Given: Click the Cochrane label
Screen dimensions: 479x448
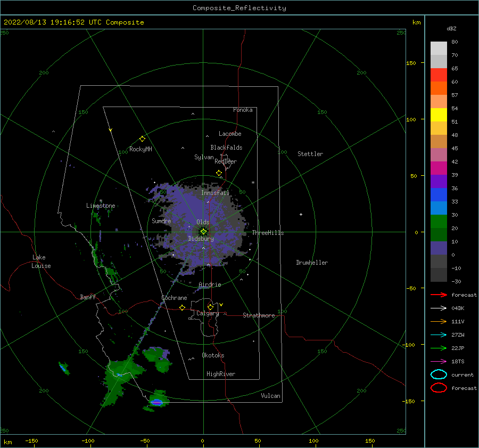Looking at the screenshot, I should (x=174, y=298).
